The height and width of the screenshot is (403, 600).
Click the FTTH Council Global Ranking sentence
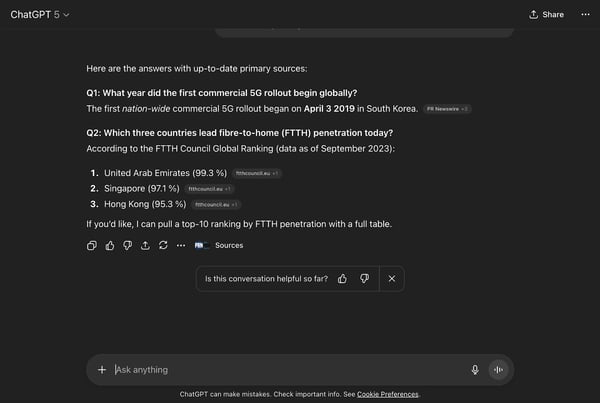click(241, 148)
